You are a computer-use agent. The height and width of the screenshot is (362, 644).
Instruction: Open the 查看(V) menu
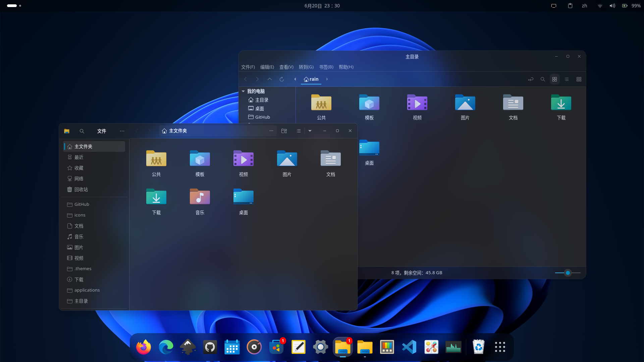click(286, 67)
